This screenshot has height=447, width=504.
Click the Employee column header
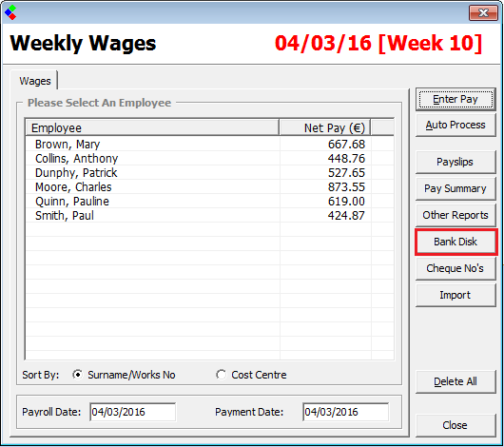152,128
